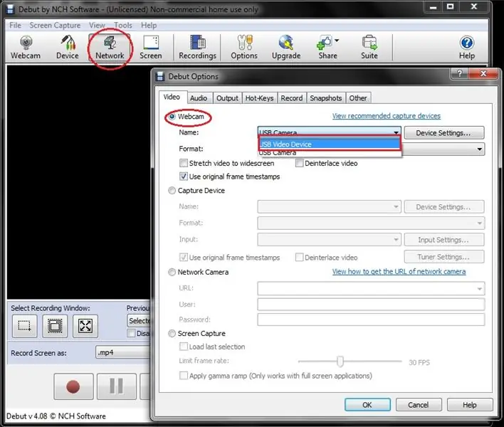The width and height of the screenshot is (504, 427).
Task: Pick the window selection icon
Action: (x=55, y=326)
